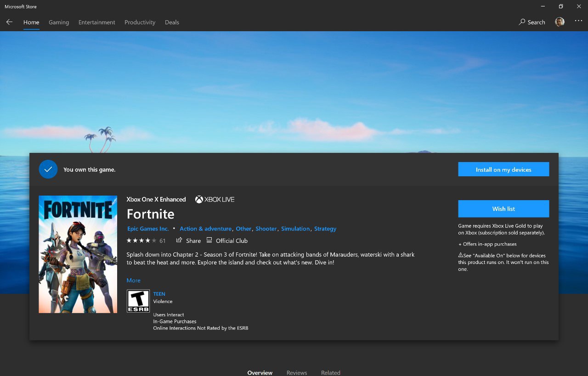This screenshot has height=376, width=588.
Task: Select the Reviews section tab
Action: point(297,372)
